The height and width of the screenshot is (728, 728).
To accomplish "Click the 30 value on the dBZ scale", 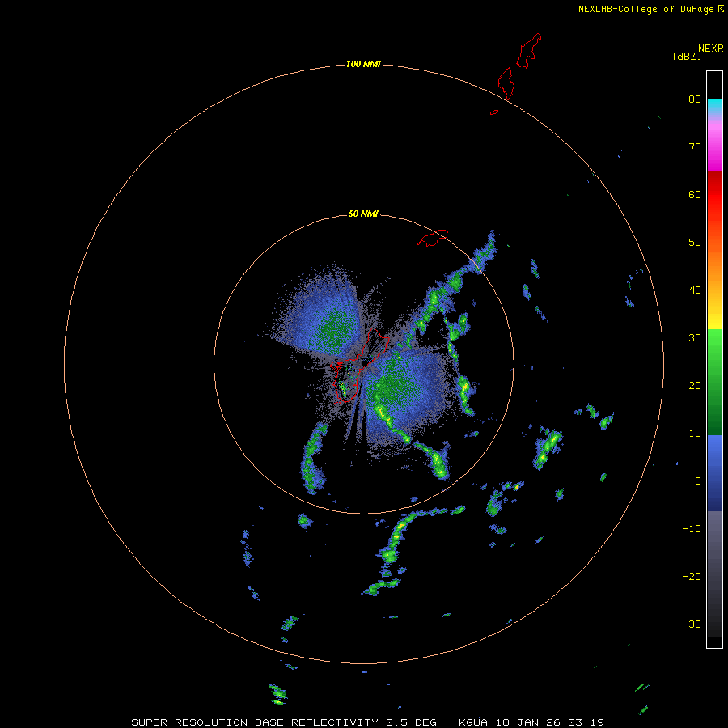I will tap(695, 338).
